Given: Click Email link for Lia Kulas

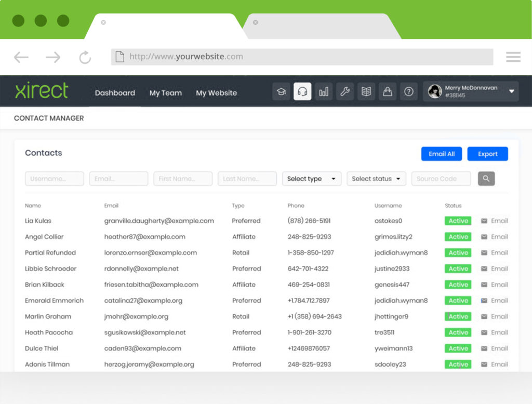Looking at the screenshot, I should point(499,221).
